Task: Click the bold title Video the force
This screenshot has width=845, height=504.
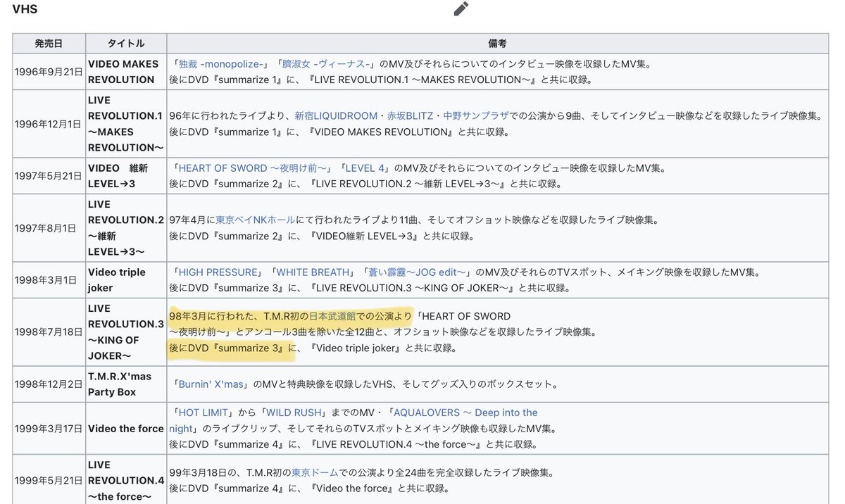Action: 125,429
